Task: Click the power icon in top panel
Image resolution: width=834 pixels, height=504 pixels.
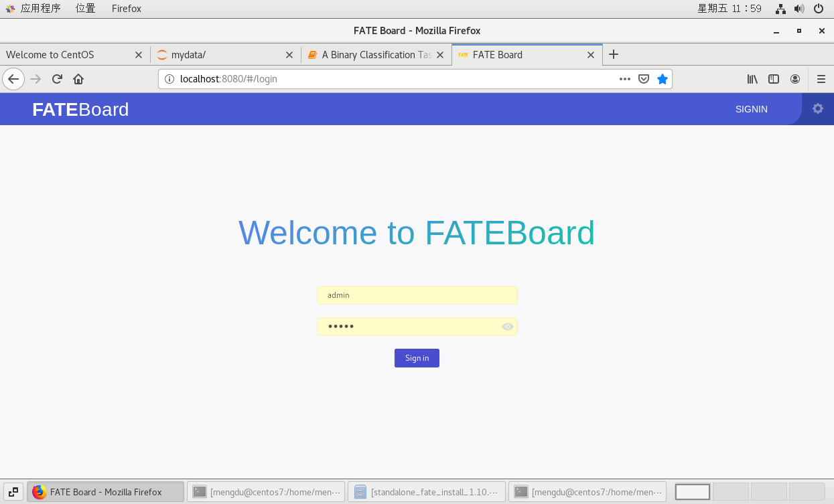Action: click(x=819, y=9)
